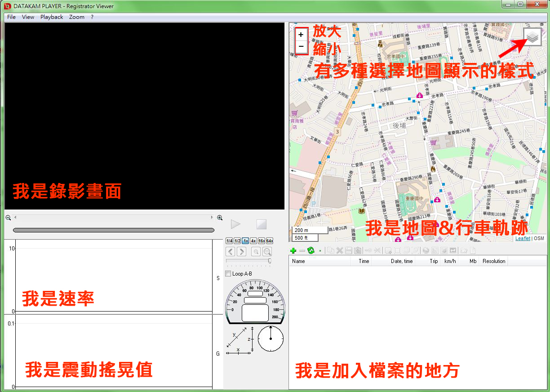This screenshot has height=392, width=550.
Task: Click the km/h column header
Action: 450,261
